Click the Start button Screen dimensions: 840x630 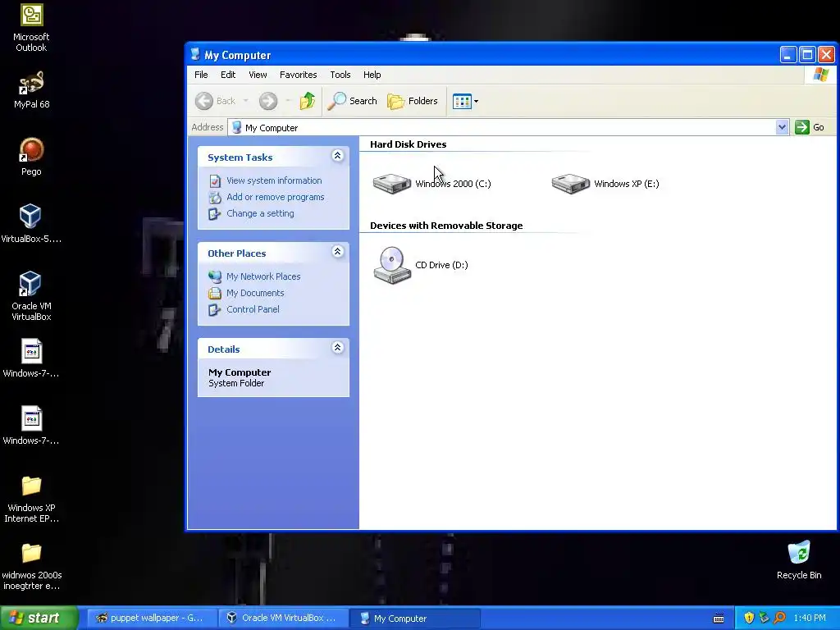tap(39, 618)
